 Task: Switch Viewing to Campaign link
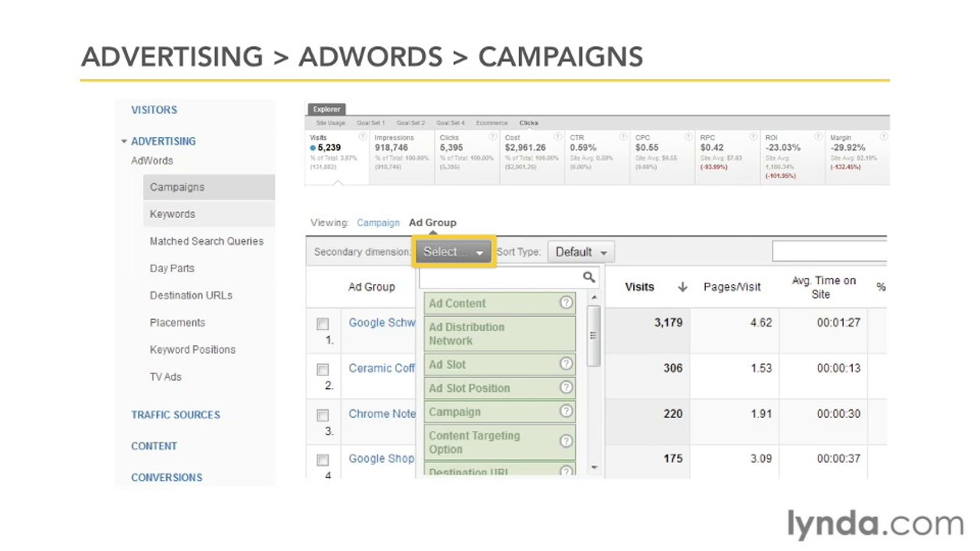[x=378, y=223]
